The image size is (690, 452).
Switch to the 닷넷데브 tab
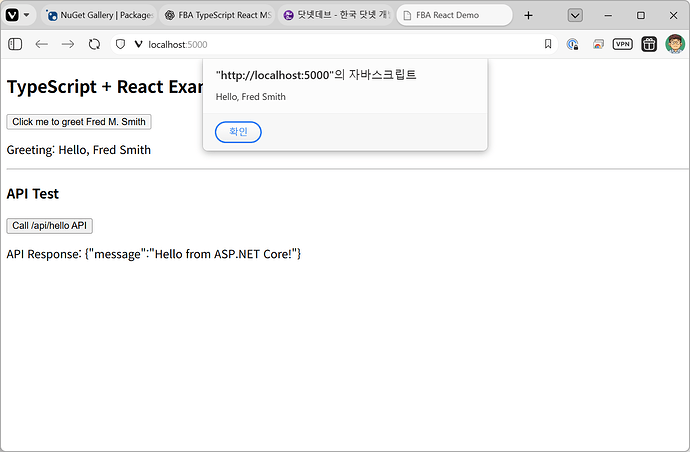click(336, 15)
